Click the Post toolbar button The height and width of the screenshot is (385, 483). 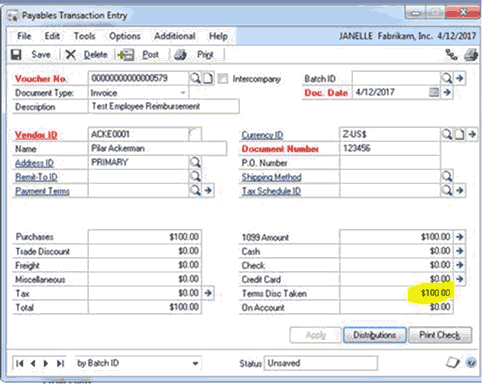click(x=138, y=55)
